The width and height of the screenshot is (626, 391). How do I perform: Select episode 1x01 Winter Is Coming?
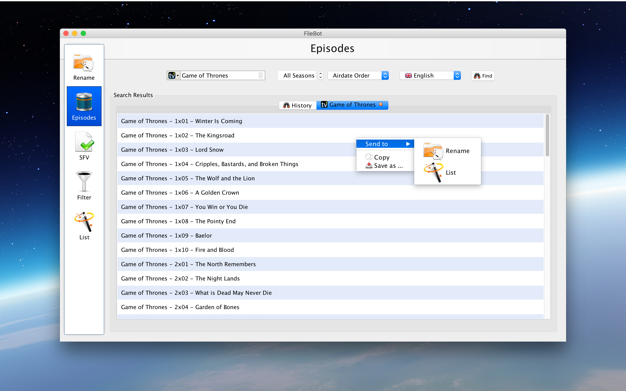(330, 121)
